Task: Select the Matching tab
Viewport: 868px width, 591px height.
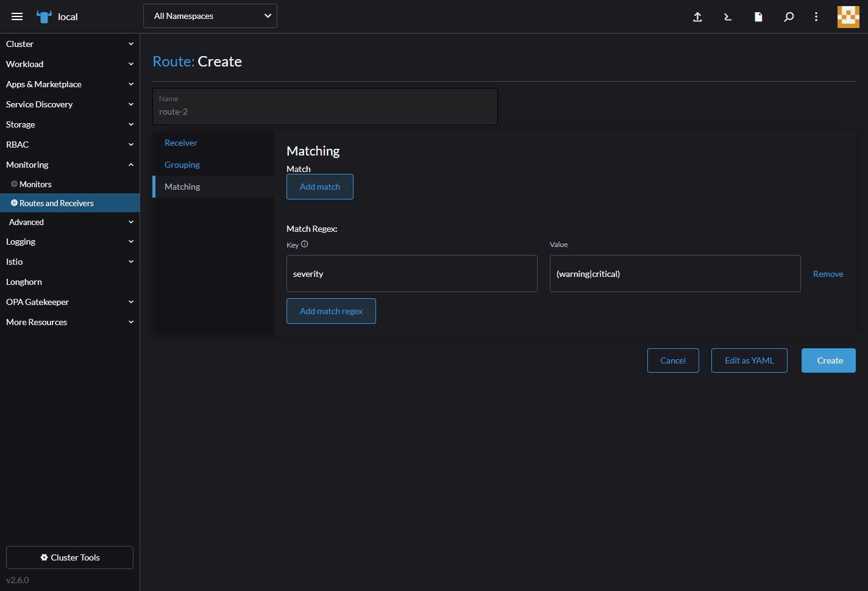Action: [x=213, y=187]
